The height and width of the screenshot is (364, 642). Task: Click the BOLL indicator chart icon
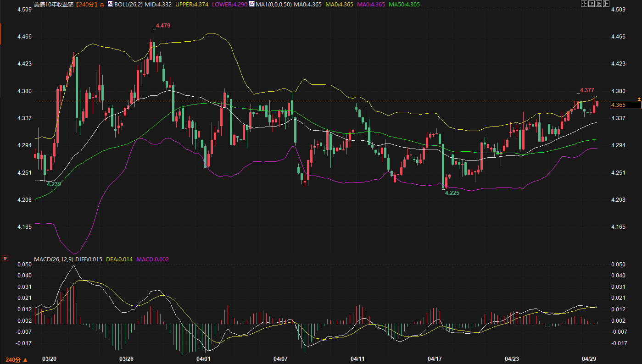[110, 4]
